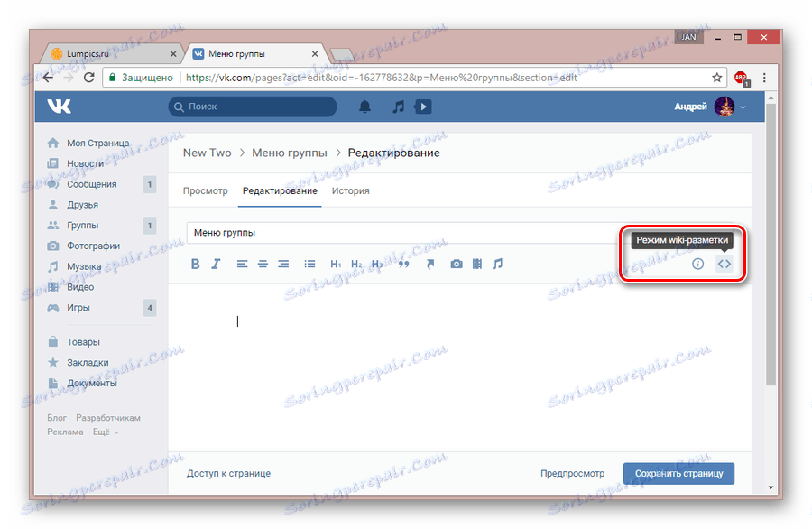Click the Поиск search field
The width and height of the screenshot is (812, 529).
pyautogui.click(x=253, y=107)
